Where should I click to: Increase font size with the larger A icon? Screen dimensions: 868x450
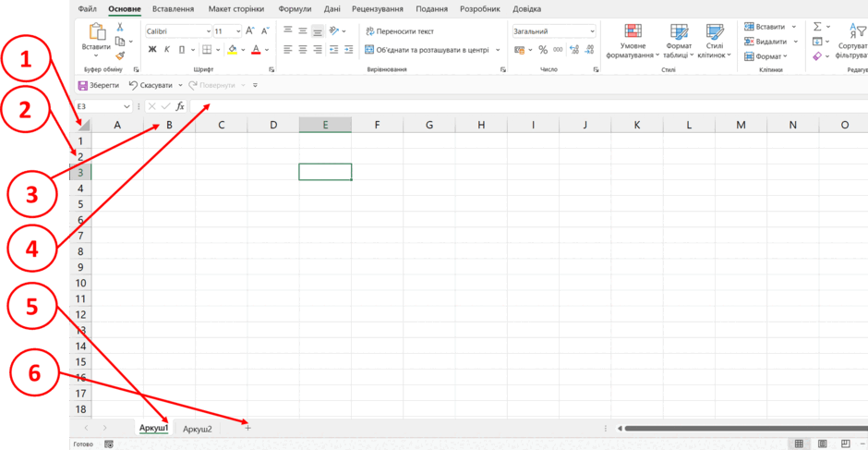249,31
